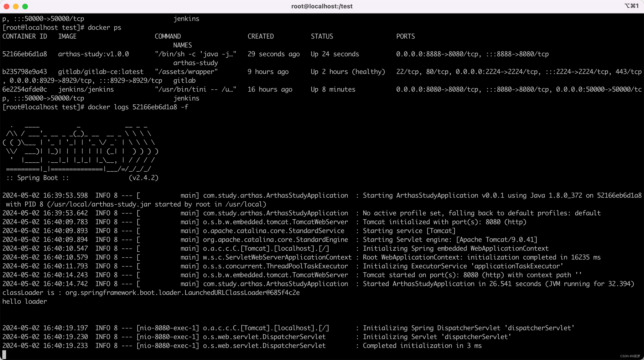Click the LaunchedURLClassLoader@685f4c2e text
This screenshot has width=644, height=360.
coord(242,293)
